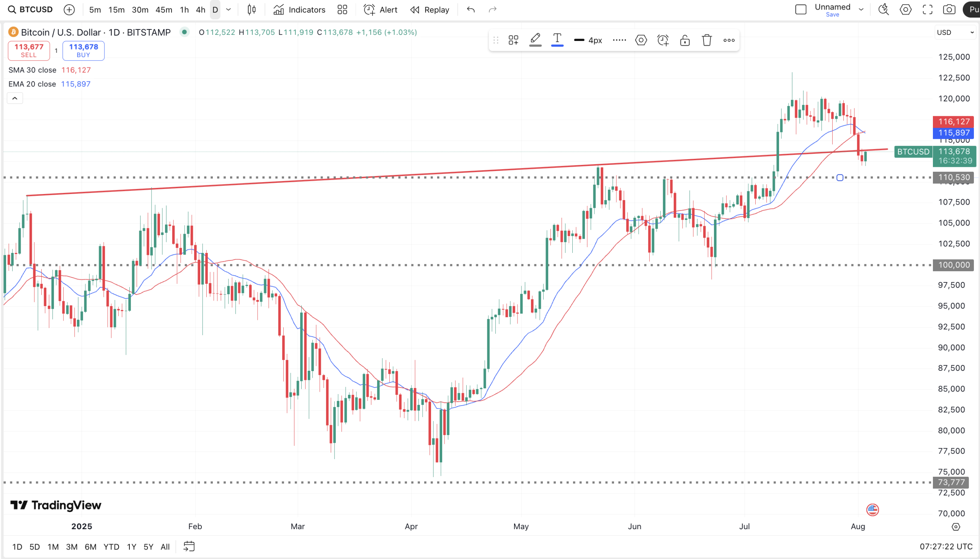
Task: Switch to the 4h timeframe
Action: pos(201,10)
